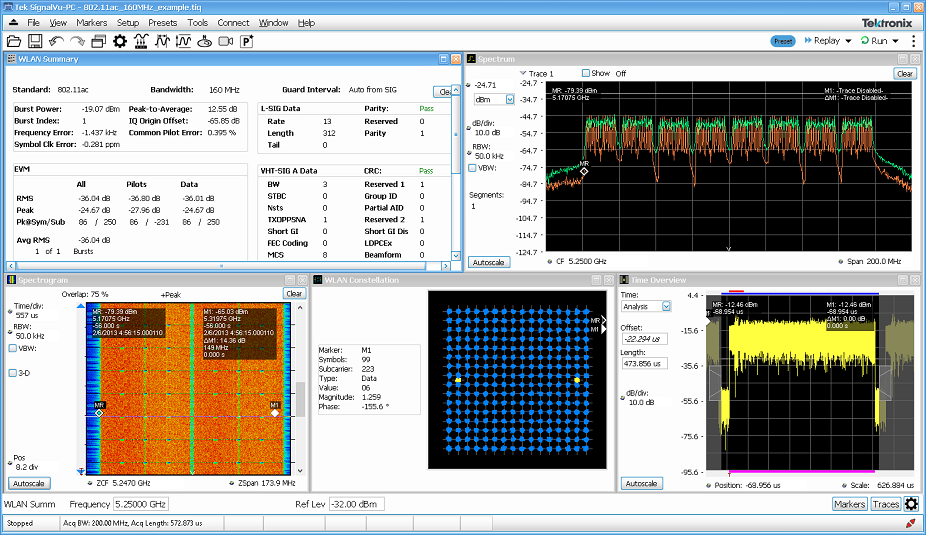Click the Displays cascaded-windows toolbar icon

[98, 41]
